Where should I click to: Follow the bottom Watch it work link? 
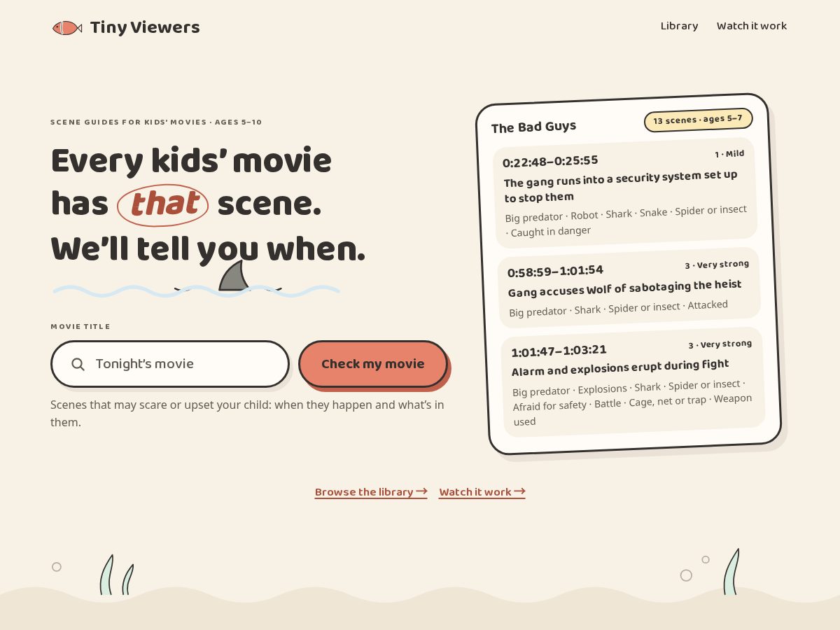(x=482, y=492)
